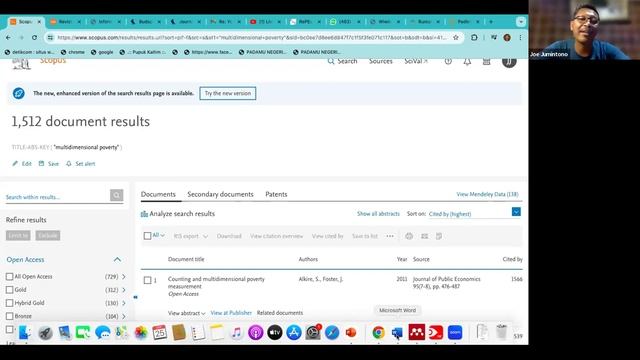Open the Scopus help question-mark icon

448,62
